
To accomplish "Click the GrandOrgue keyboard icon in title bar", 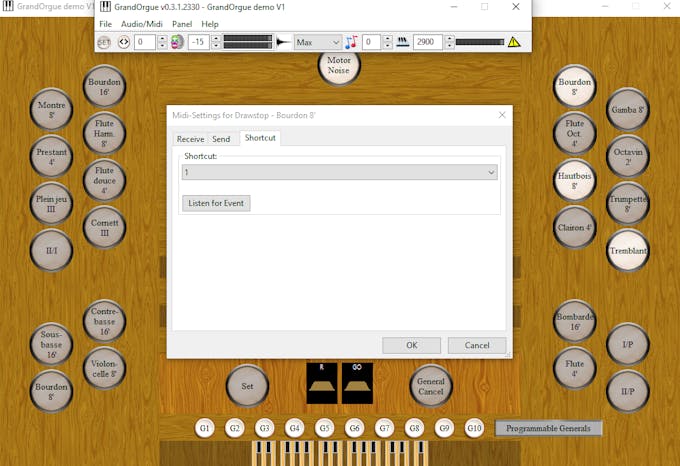I will coord(105,7).
